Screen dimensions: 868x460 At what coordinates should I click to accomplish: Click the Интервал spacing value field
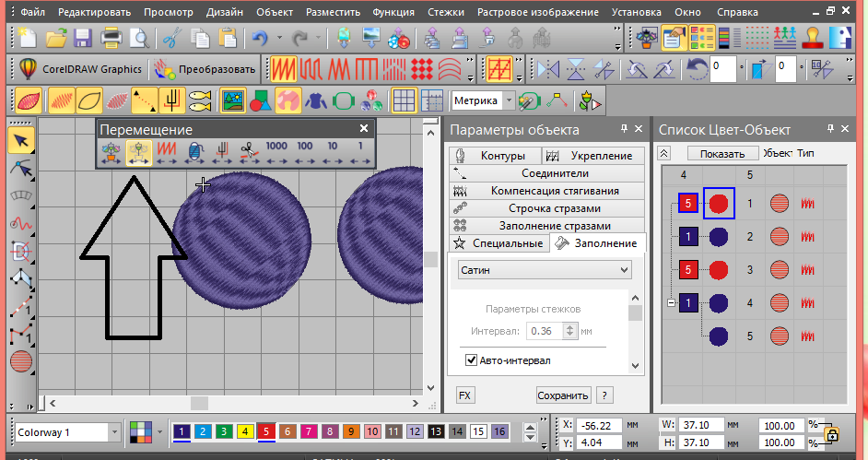click(543, 331)
